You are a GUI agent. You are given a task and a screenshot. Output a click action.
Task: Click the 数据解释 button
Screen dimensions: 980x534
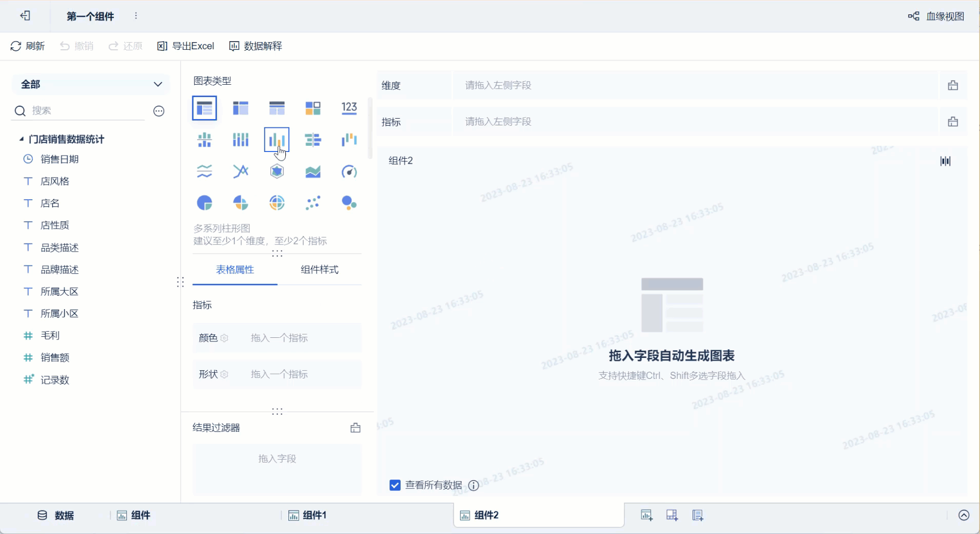coord(256,46)
